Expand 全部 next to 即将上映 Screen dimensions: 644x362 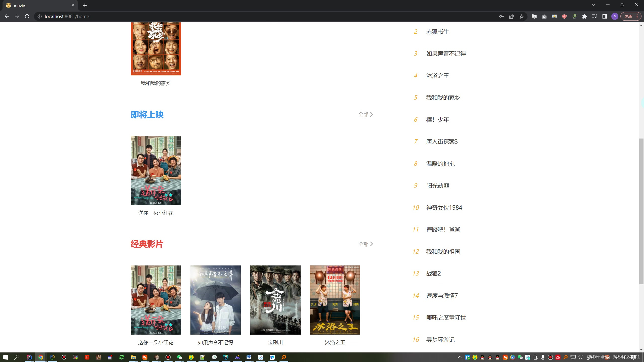(366, 115)
